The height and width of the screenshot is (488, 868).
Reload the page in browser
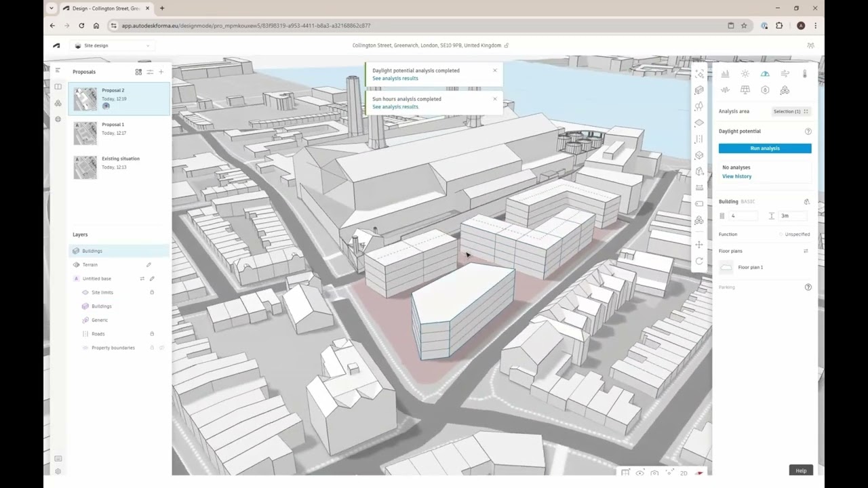coord(81,26)
